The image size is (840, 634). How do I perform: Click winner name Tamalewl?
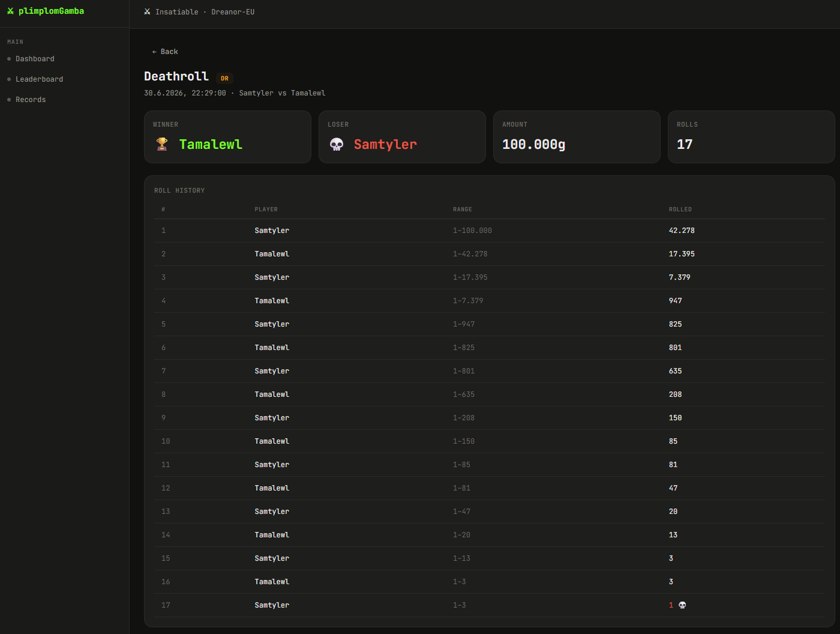(x=211, y=144)
